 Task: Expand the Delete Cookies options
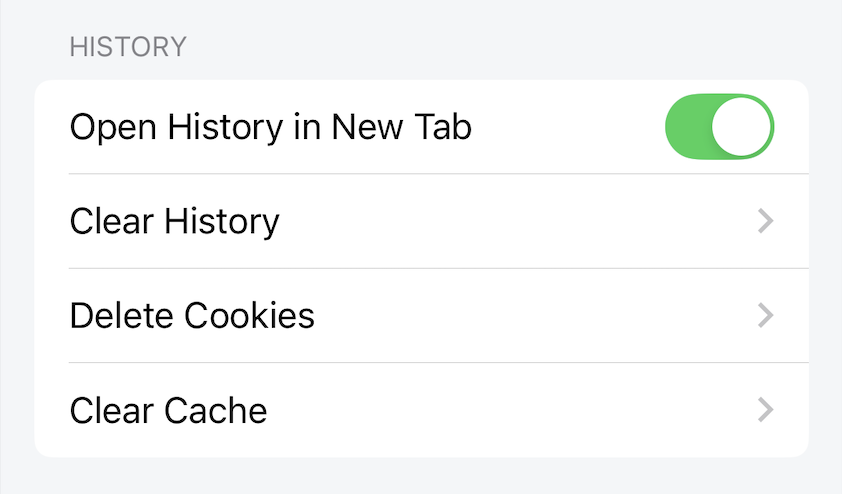point(765,316)
